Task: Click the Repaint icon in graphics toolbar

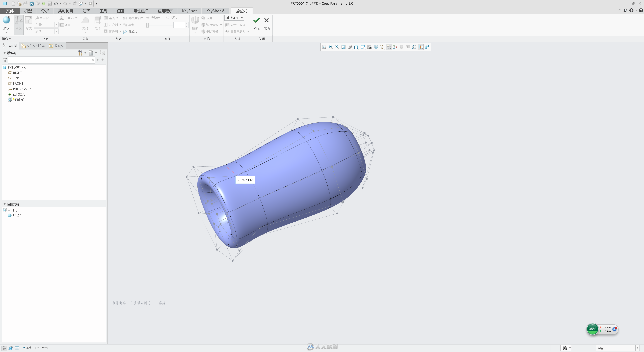Action: click(x=343, y=47)
